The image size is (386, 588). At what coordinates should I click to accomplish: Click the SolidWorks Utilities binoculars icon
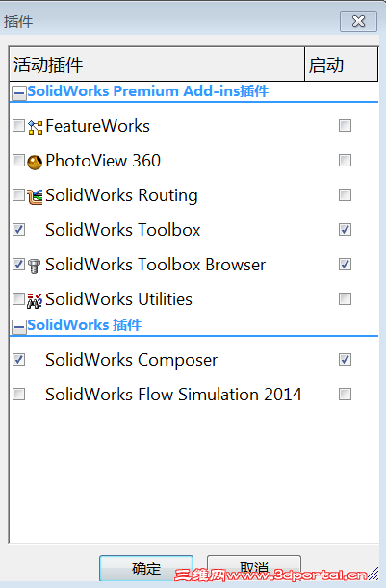(35, 301)
